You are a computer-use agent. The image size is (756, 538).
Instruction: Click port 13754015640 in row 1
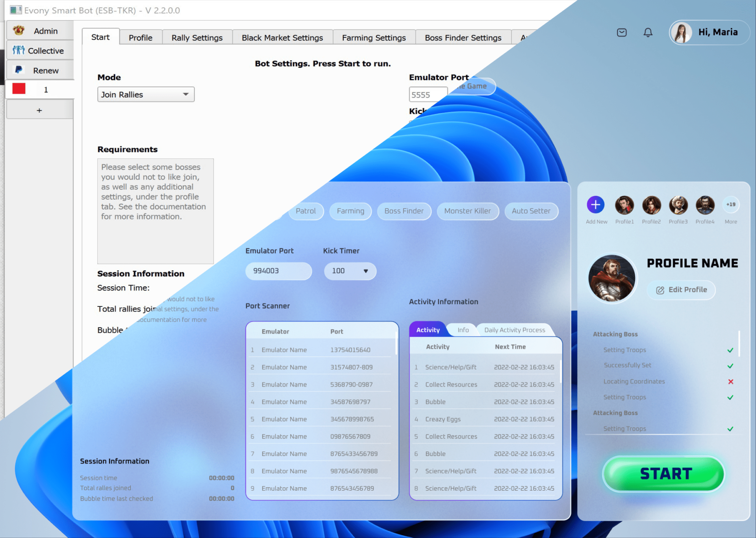[350, 350]
